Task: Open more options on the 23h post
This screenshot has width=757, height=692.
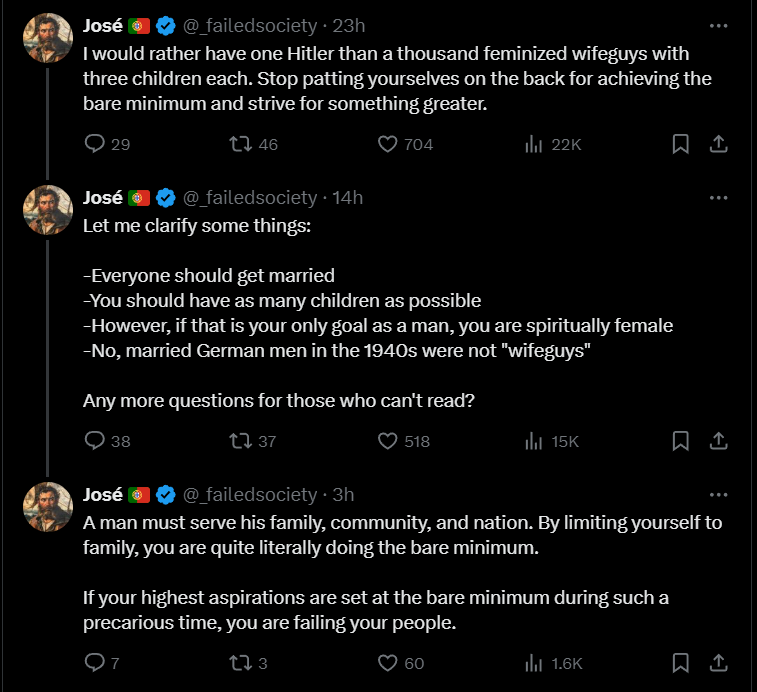Action: [718, 26]
